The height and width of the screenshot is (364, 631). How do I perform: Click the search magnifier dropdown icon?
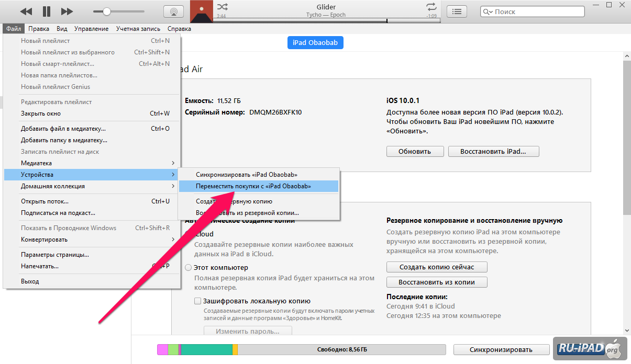coord(488,12)
